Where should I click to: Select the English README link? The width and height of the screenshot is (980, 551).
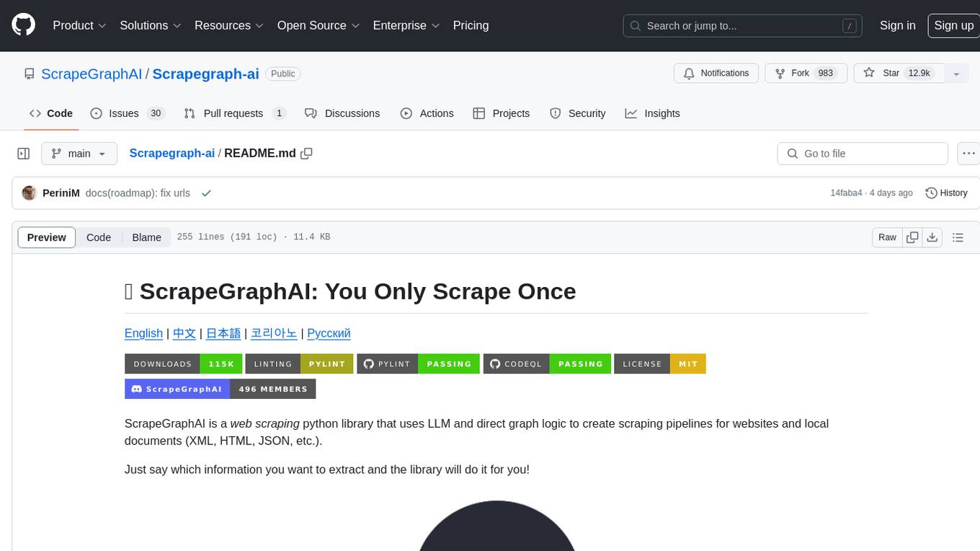pyautogui.click(x=143, y=333)
